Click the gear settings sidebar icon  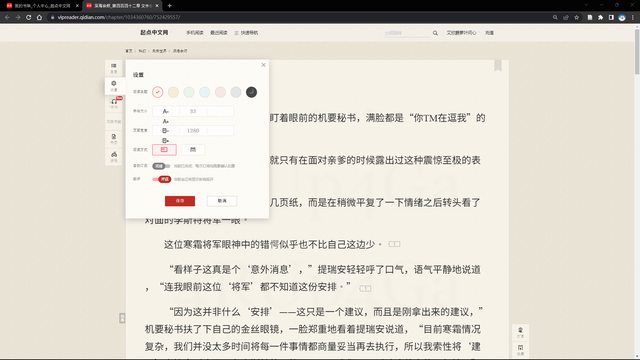pyautogui.click(x=114, y=86)
